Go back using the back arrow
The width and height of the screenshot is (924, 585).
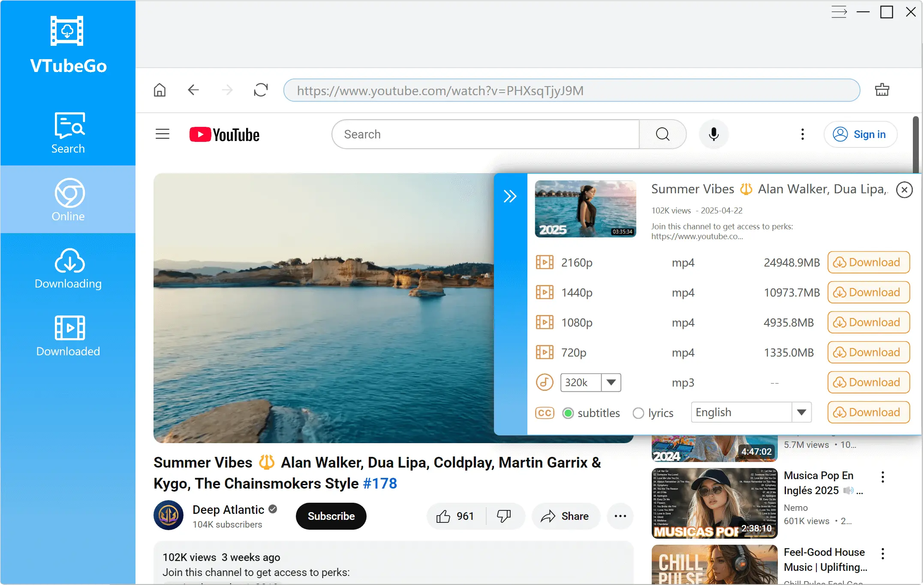click(x=193, y=90)
